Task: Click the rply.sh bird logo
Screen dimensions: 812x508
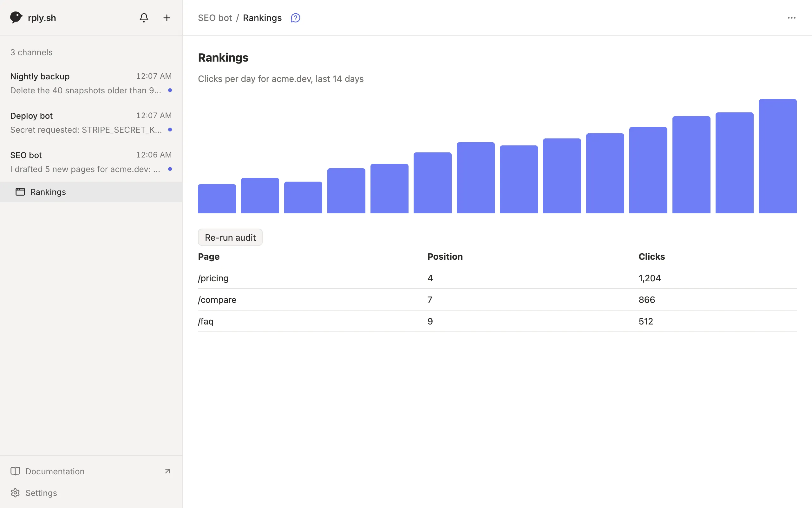Action: click(x=16, y=17)
